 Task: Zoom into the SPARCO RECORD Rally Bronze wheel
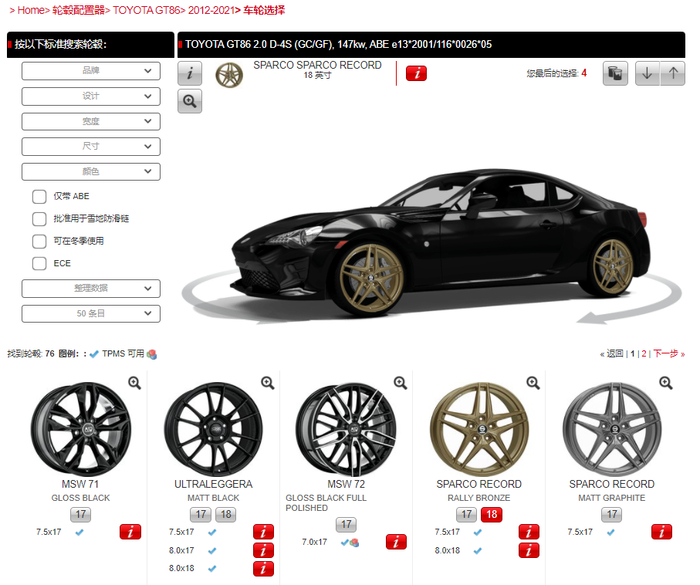tap(533, 383)
